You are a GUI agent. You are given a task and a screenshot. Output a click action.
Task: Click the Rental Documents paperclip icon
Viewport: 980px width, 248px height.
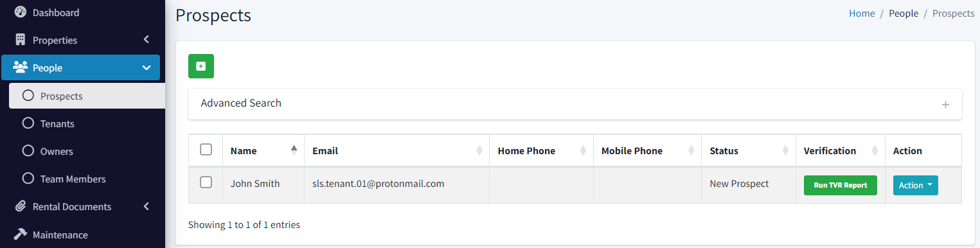pos(21,206)
